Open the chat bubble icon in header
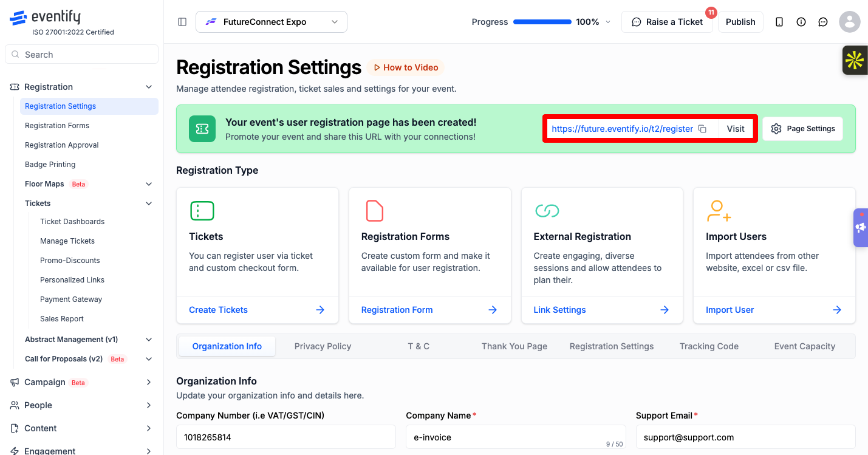This screenshot has height=455, width=868. coord(823,22)
